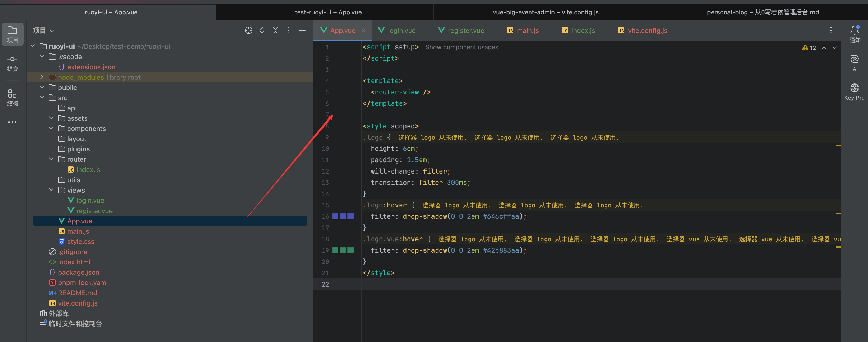Collapse the public folder
Image resolution: width=868 pixels, height=342 pixels.
pos(42,87)
